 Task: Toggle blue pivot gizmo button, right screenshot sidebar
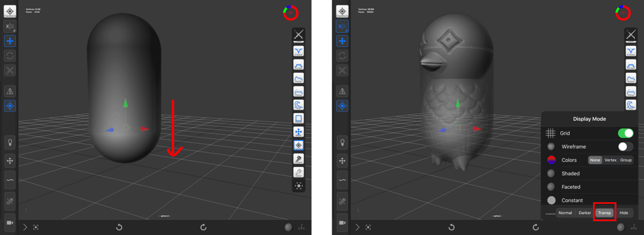tap(342, 106)
